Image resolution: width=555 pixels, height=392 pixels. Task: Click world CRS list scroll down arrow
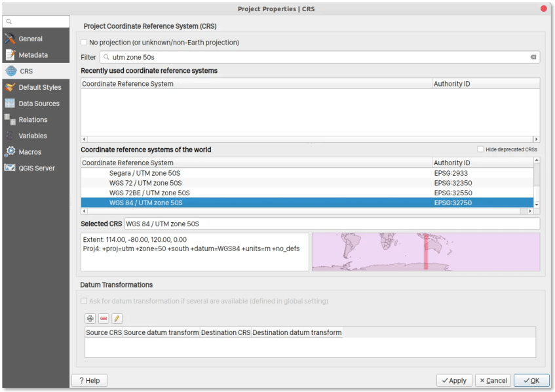[537, 205]
